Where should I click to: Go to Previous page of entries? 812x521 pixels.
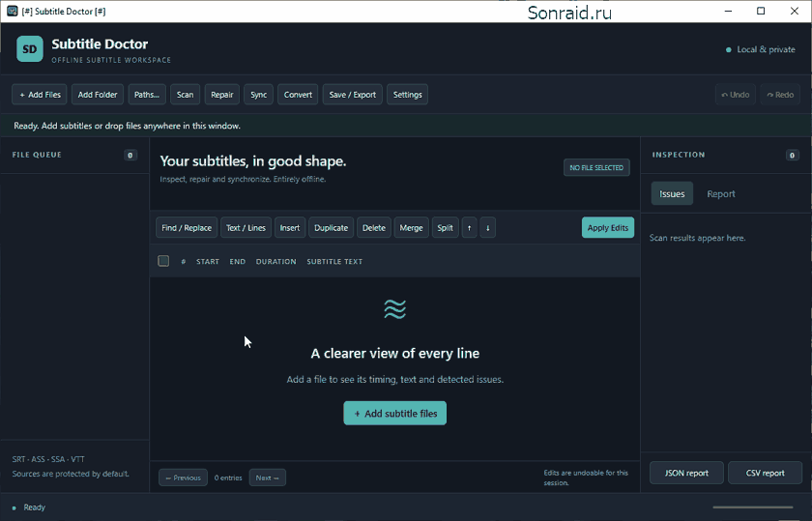184,478
